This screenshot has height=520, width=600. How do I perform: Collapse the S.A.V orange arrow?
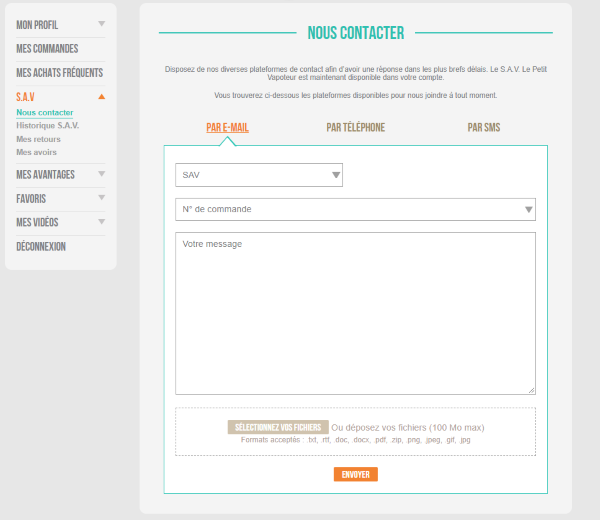pyautogui.click(x=101, y=96)
